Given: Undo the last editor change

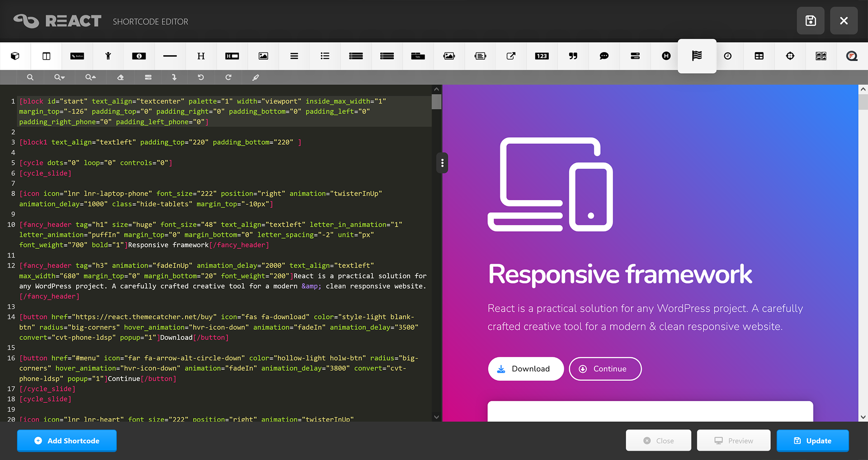Looking at the screenshot, I should (201, 77).
